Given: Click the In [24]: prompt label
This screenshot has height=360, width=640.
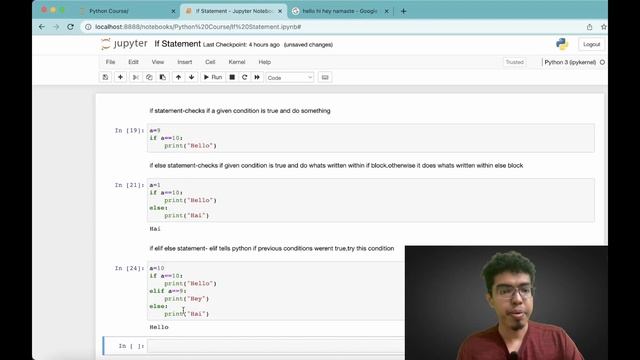Looking at the screenshot, I should [129, 268].
